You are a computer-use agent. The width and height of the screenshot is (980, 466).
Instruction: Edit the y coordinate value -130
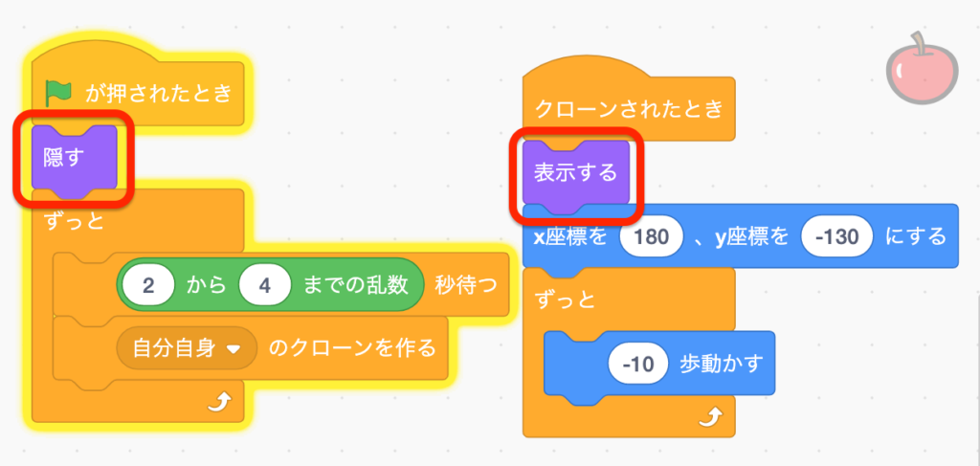tap(836, 237)
